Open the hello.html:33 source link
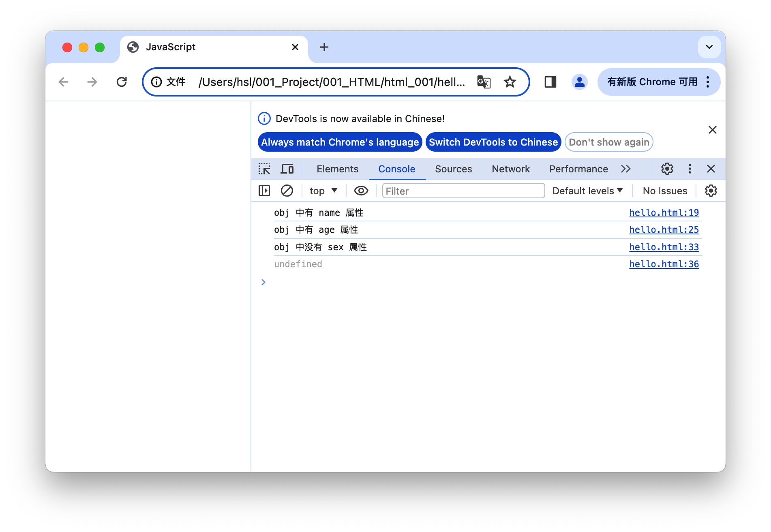This screenshot has height=532, width=771. click(x=664, y=247)
